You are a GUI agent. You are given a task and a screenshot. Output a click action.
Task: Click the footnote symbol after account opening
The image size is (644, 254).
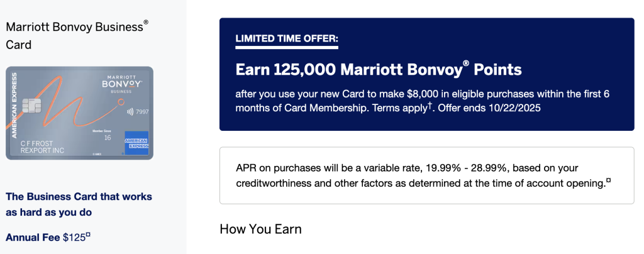[608, 182]
